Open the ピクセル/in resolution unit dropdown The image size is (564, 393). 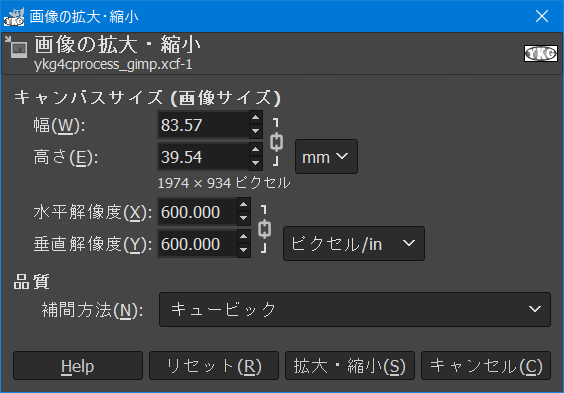coord(354,243)
